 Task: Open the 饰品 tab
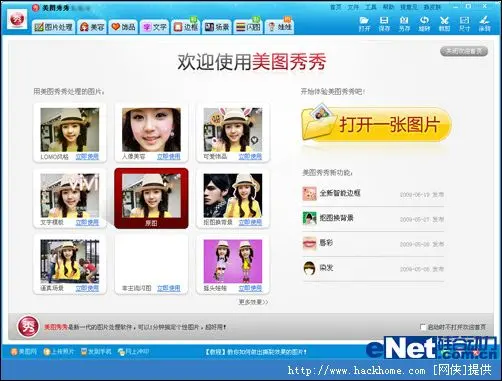tap(123, 27)
